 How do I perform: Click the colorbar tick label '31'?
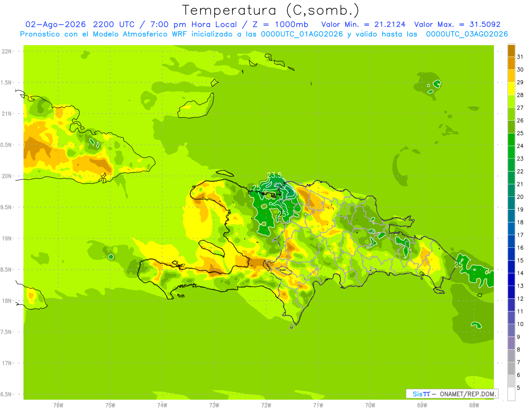[520, 57]
